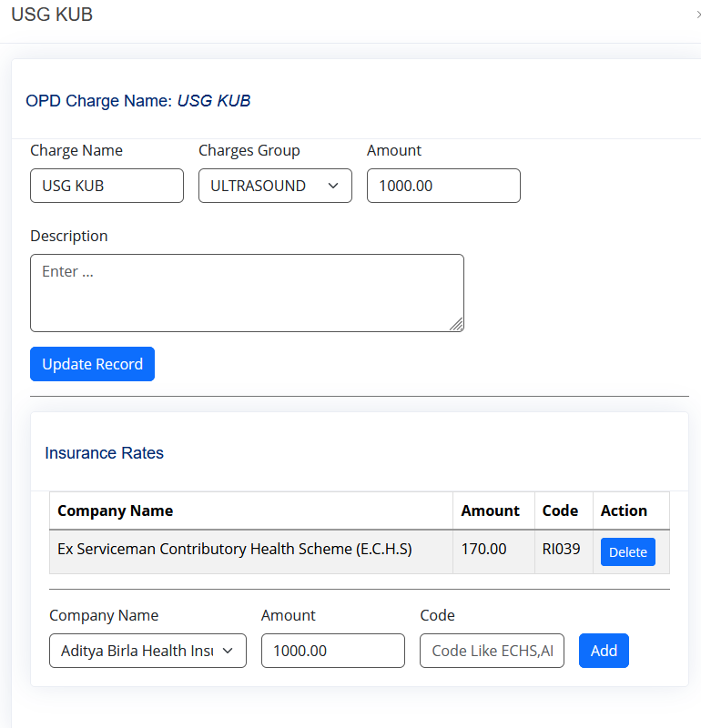The height and width of the screenshot is (728, 701).
Task: Click the Update Record button
Action: (93, 364)
